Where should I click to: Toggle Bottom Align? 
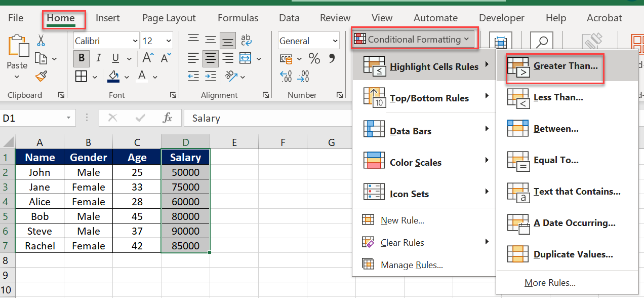coord(228,41)
